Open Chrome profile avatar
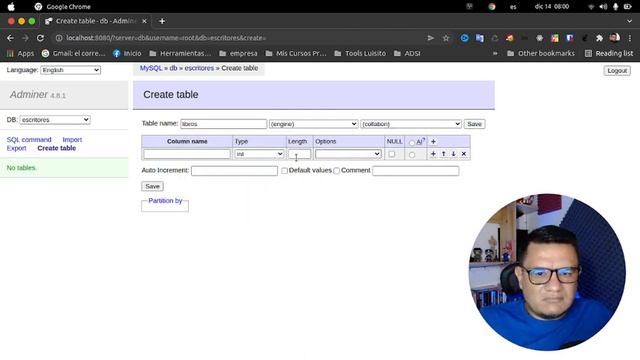 (x=614, y=38)
